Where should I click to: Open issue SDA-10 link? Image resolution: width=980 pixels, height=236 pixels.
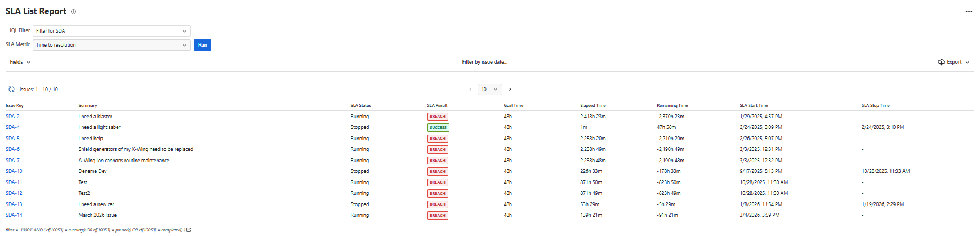tap(14, 171)
